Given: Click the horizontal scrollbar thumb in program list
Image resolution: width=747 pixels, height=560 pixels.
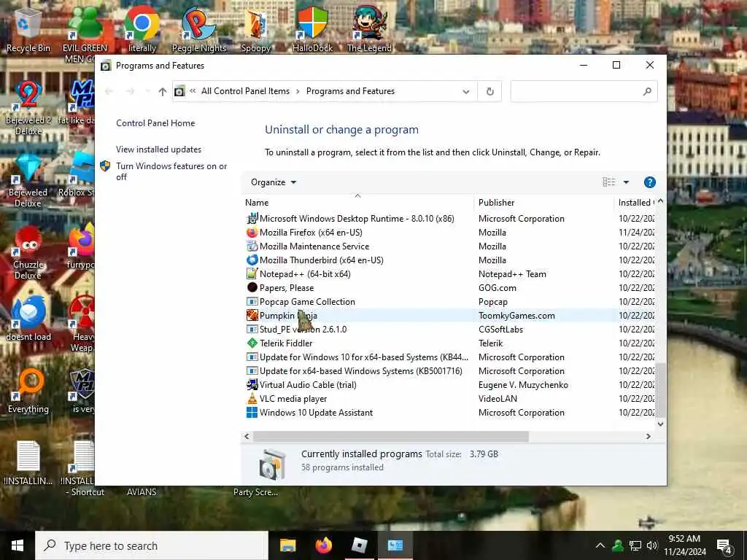Looking at the screenshot, I should coord(391,436).
